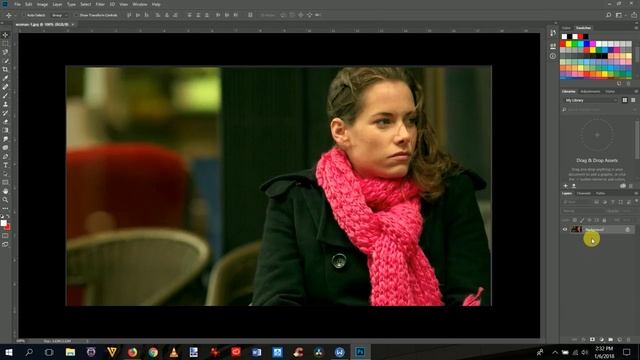Select the Clone Stamp tool
640x360 pixels.
click(5, 104)
